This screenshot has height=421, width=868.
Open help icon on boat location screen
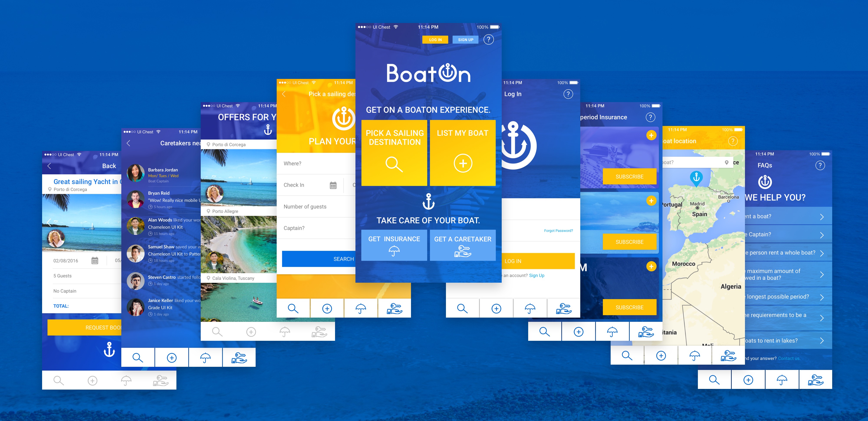pyautogui.click(x=733, y=141)
